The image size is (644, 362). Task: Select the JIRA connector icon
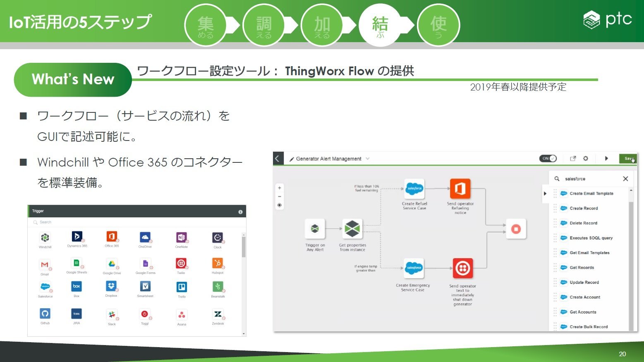(77, 314)
